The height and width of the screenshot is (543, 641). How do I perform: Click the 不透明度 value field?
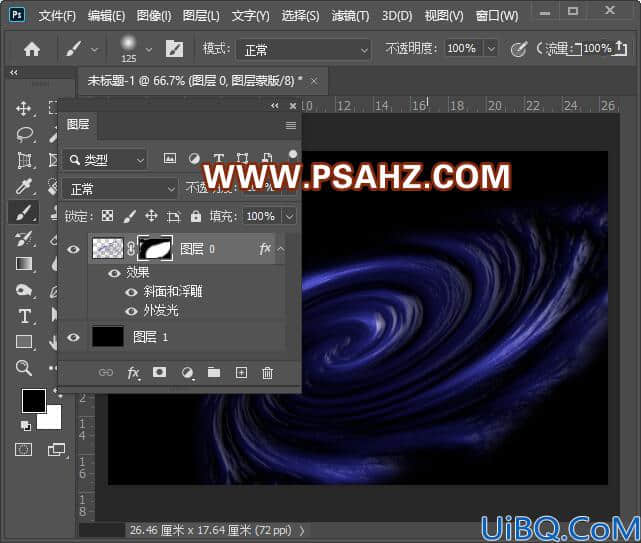coord(464,49)
